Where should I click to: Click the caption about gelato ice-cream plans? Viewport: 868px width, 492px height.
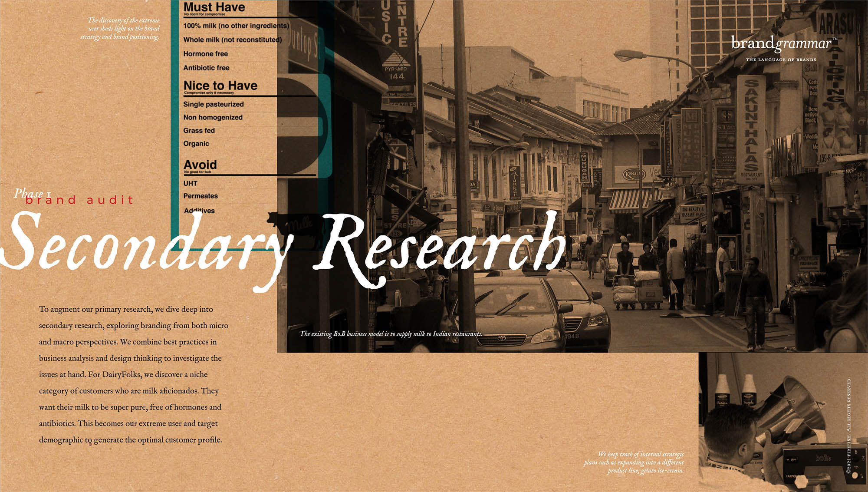pyautogui.click(x=634, y=462)
